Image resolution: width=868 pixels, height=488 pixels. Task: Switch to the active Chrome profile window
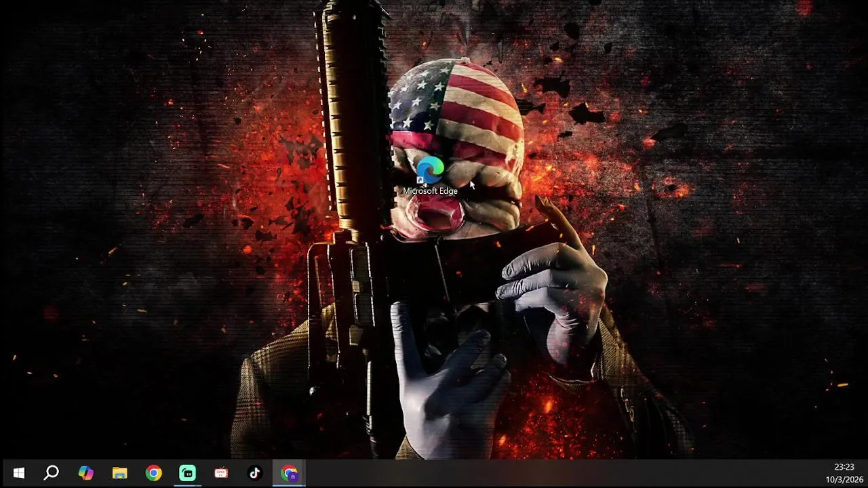point(290,473)
